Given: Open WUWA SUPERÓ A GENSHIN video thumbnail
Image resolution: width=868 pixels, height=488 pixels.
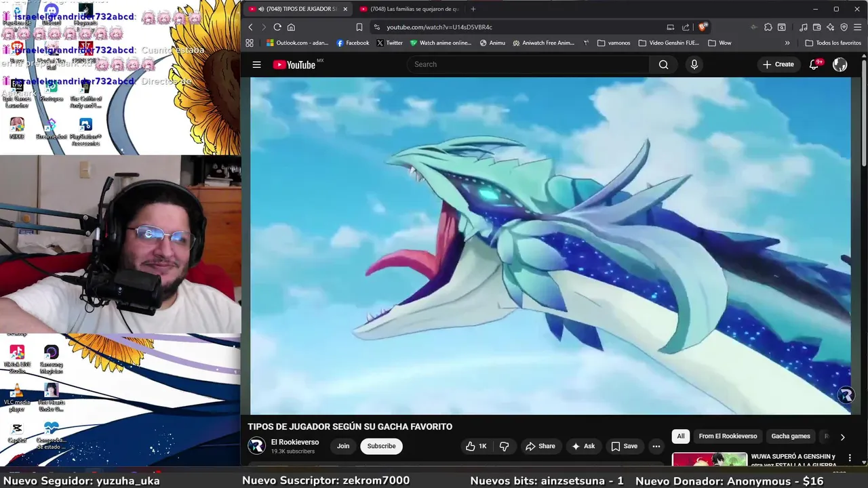Looking at the screenshot, I should point(709,460).
